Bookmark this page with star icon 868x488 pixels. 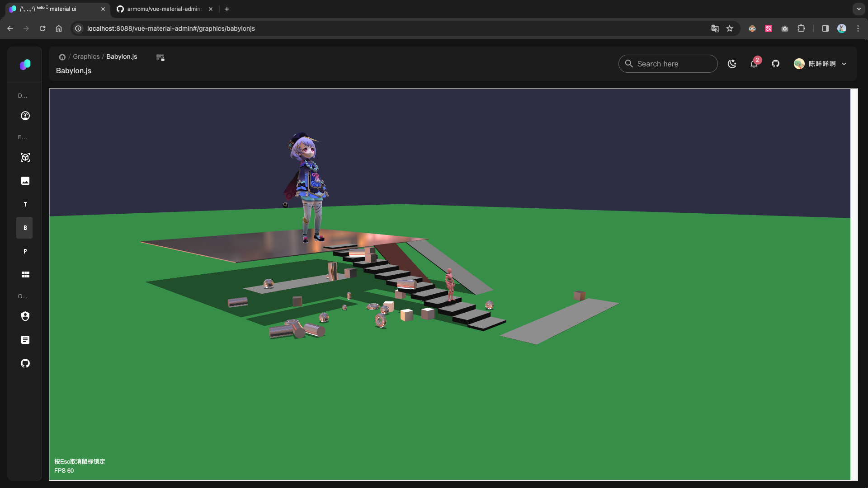click(730, 28)
